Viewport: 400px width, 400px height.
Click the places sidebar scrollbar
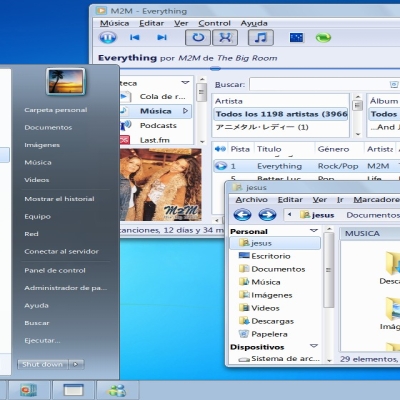329,270
